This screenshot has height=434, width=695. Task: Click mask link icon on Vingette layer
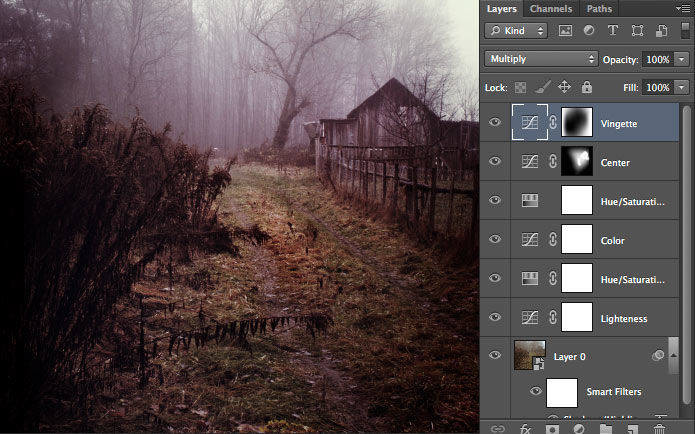pyautogui.click(x=553, y=122)
